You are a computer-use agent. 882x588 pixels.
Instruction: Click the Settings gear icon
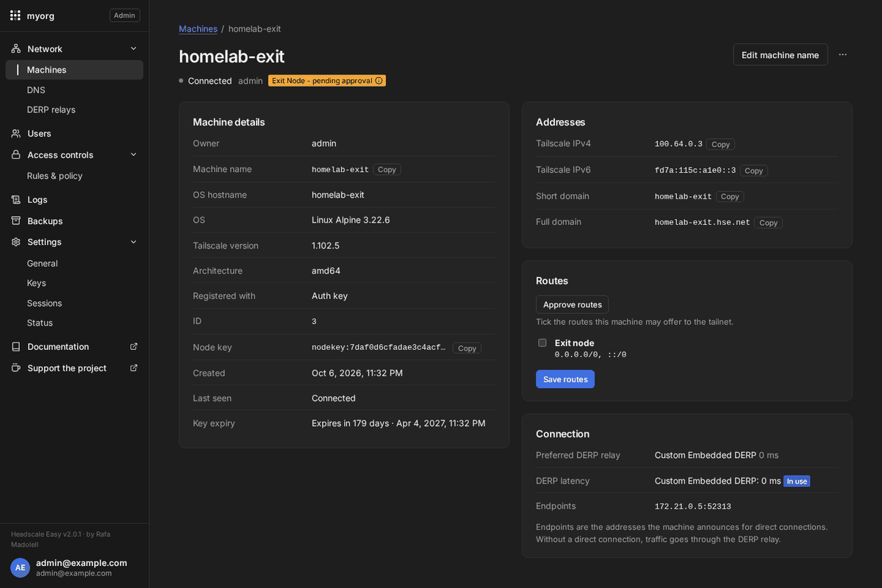[x=16, y=242]
